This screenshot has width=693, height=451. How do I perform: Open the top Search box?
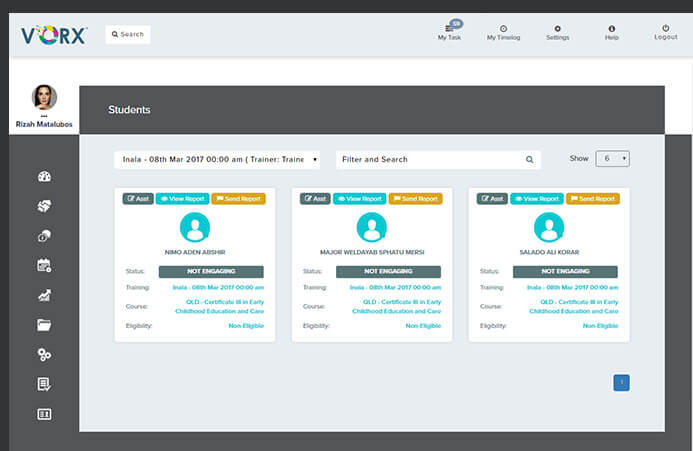tap(128, 34)
